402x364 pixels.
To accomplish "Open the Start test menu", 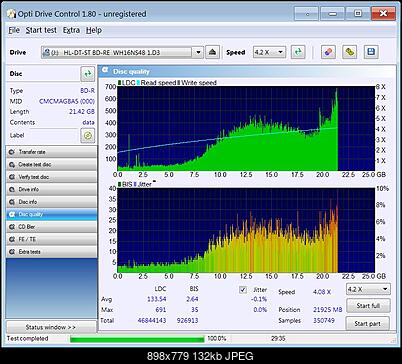I will pyautogui.click(x=41, y=30).
